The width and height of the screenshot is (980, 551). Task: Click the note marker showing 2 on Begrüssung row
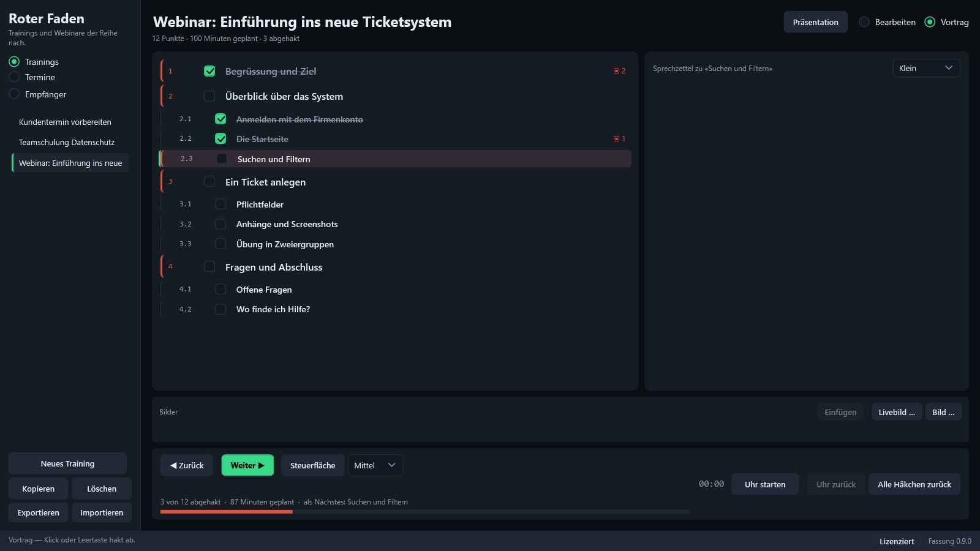coord(619,71)
